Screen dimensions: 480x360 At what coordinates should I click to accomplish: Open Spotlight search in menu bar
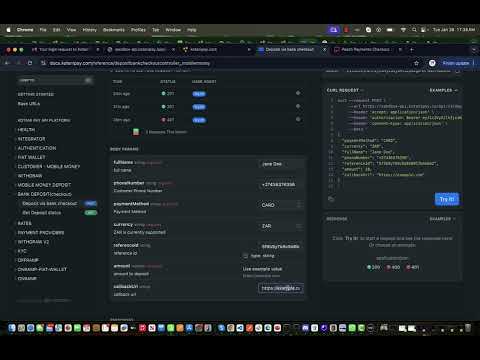[414, 30]
